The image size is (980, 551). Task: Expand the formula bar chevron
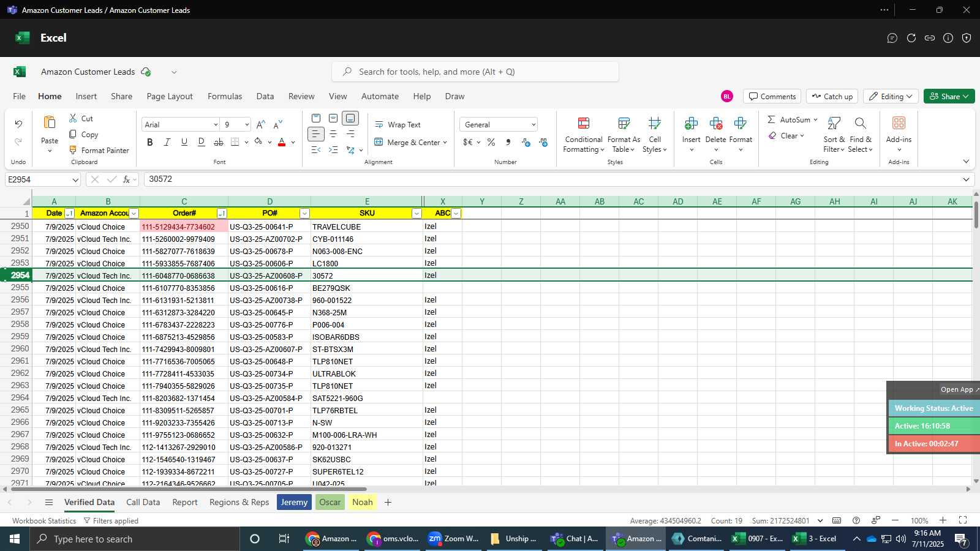[x=966, y=179]
